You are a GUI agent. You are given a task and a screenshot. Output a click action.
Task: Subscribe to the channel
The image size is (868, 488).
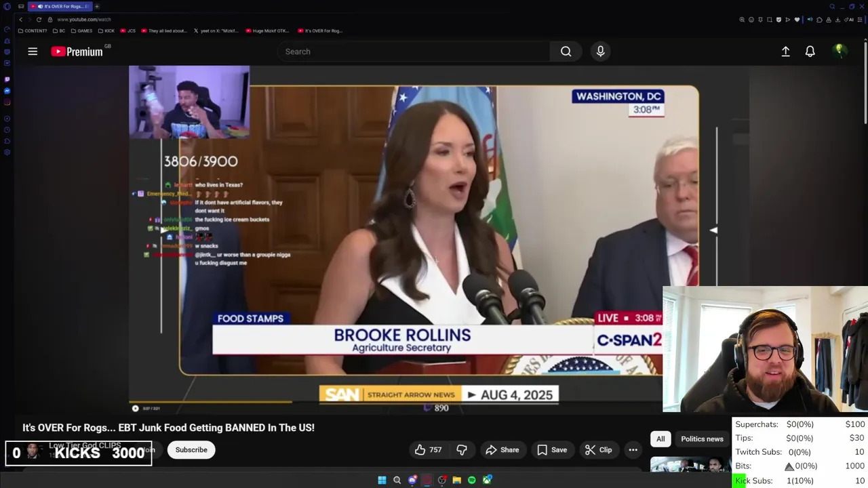[x=191, y=450]
